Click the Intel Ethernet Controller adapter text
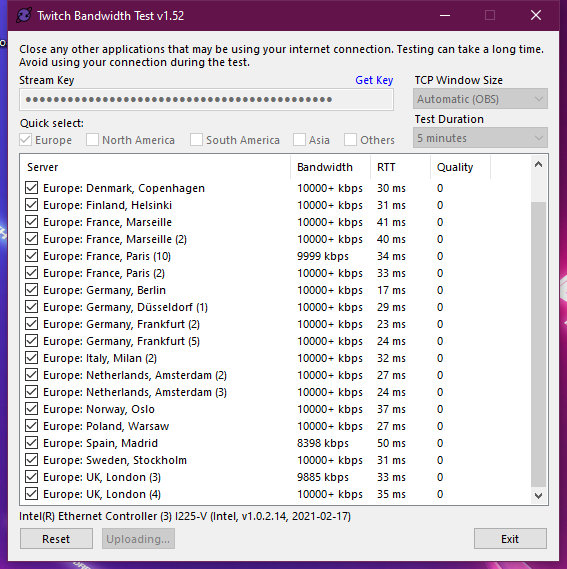This screenshot has height=569, width=567. point(185,516)
